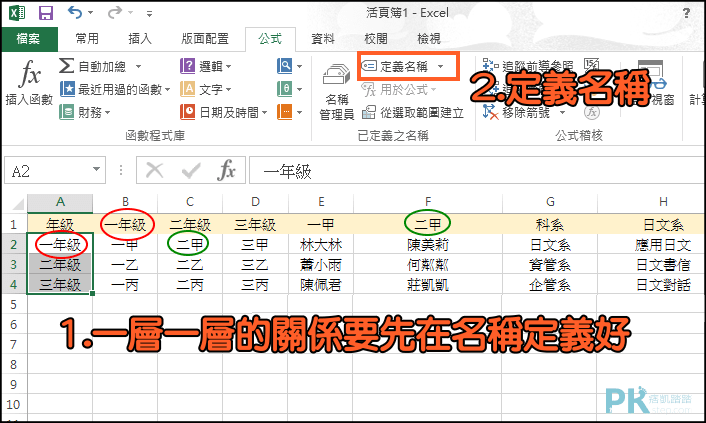706x423 pixels.
Task: Expand the 定義名稱 dropdown arrow
Action: (440, 67)
